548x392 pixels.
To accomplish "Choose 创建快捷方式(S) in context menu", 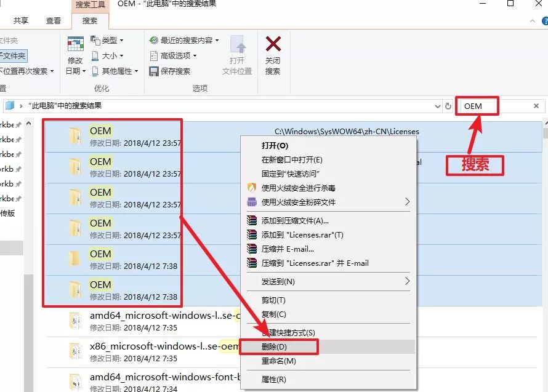I will 329,332.
